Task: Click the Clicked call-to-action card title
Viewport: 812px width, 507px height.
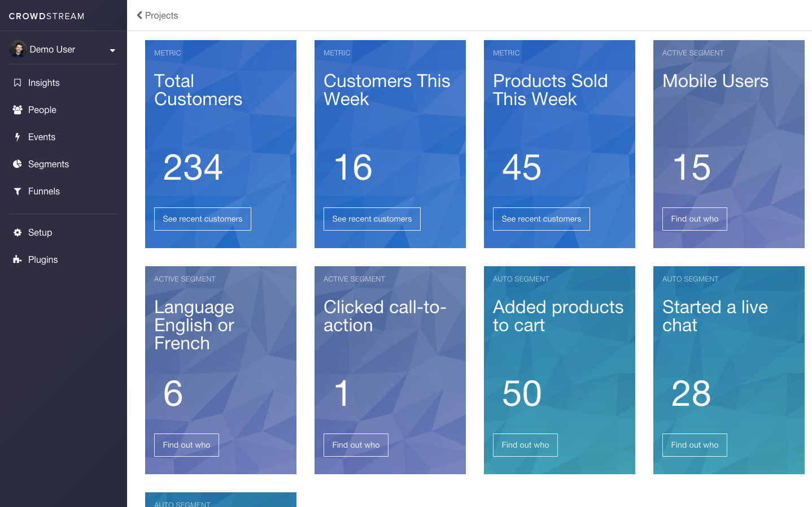Action: pyautogui.click(x=385, y=316)
